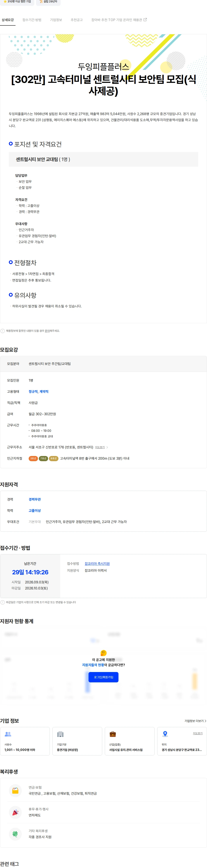This screenshot has width=207, height=868.
Task: Click the 휴무·휴가·행사 party icon
Action: [15, 812]
